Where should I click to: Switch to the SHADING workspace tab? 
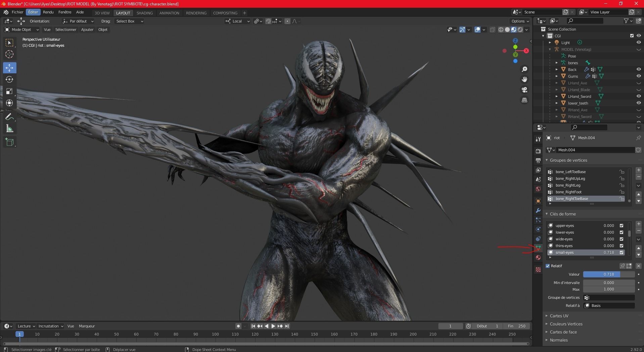[x=145, y=13]
